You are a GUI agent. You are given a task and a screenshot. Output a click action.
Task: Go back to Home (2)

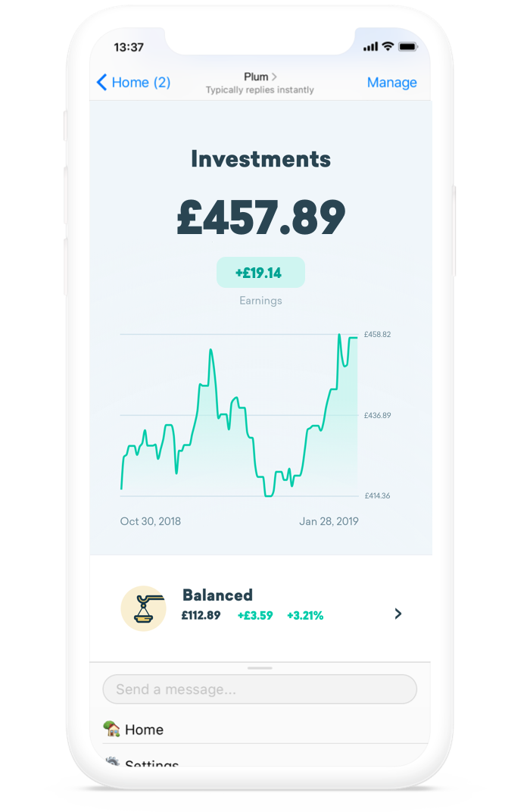tap(133, 83)
